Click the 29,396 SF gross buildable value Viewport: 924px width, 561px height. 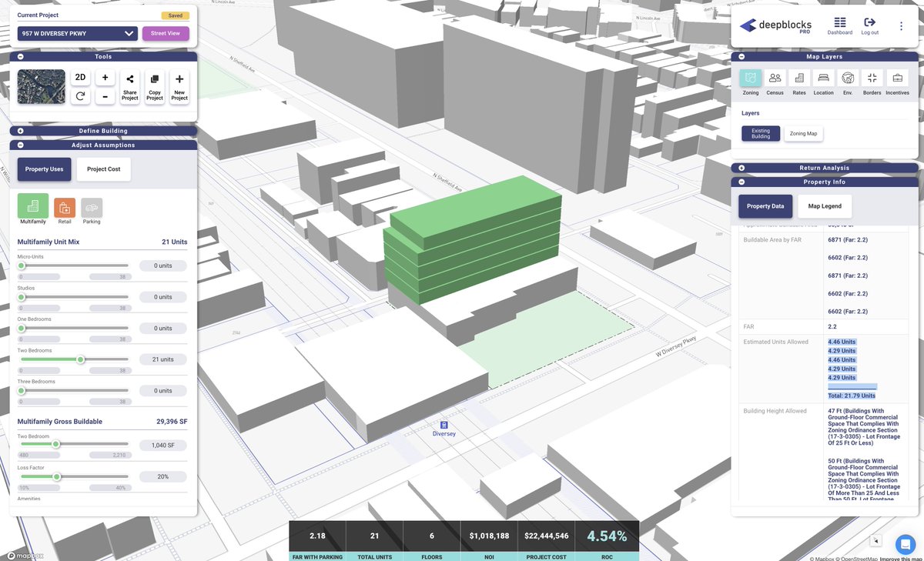(171, 422)
